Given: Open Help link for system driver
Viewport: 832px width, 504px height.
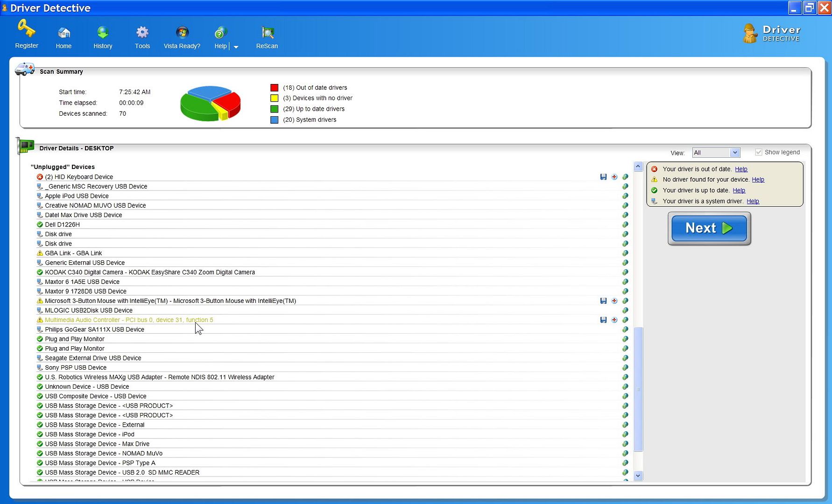Looking at the screenshot, I should [753, 201].
